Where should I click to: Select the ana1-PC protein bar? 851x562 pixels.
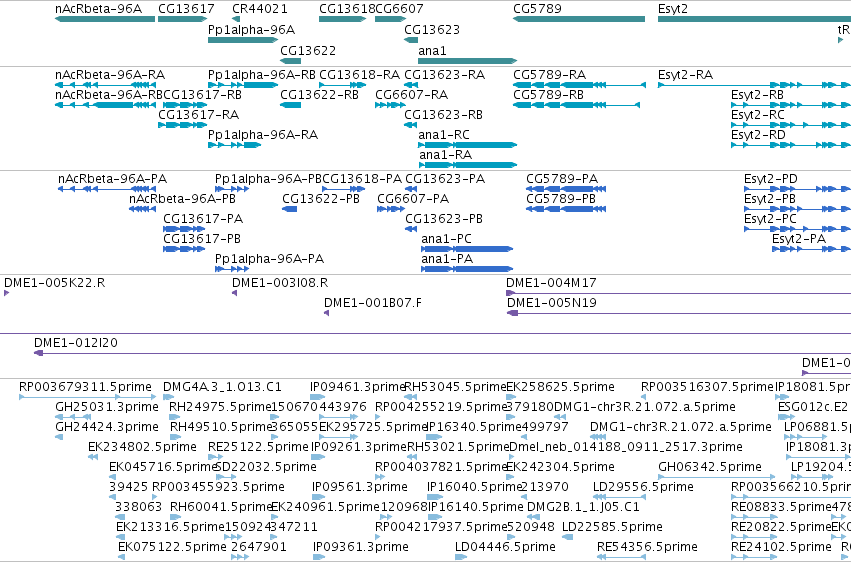pos(467,249)
